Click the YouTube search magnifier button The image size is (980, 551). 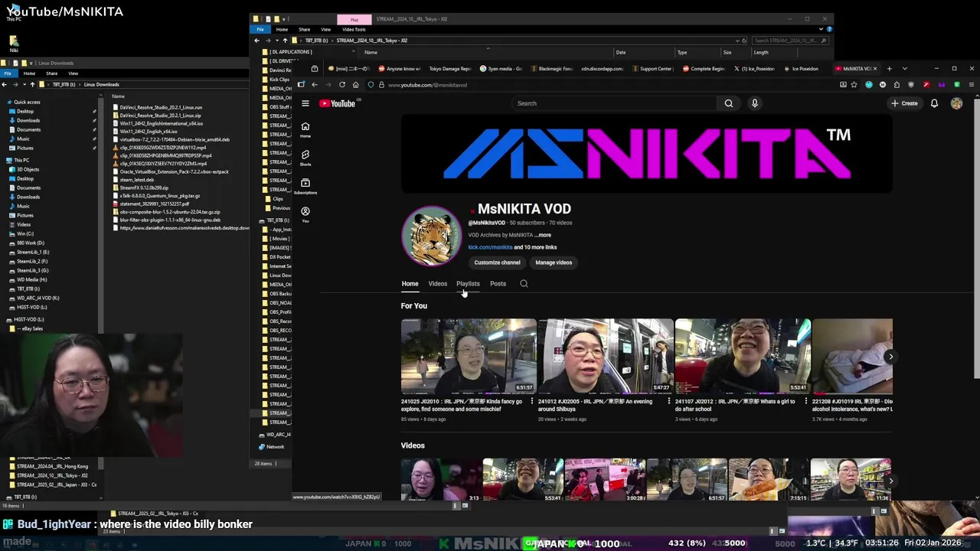pos(728,103)
